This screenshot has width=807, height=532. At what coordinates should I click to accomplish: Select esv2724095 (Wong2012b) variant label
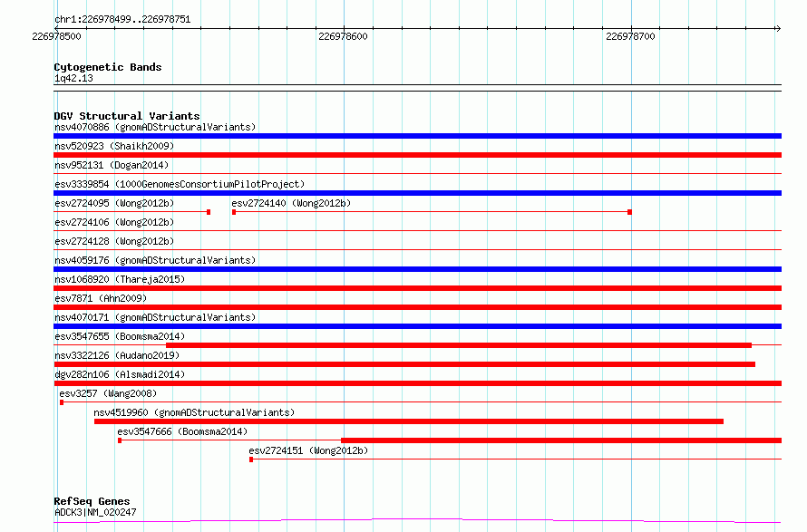pos(114,203)
